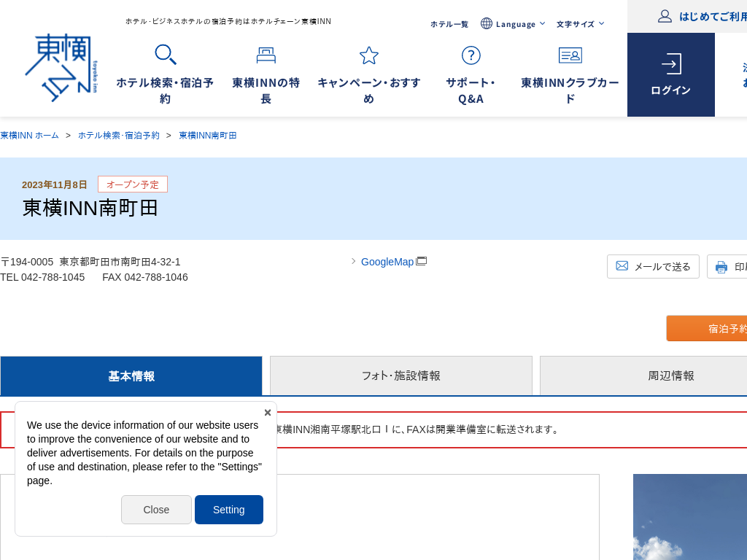Open the Language dropdown
Viewport: 747px width, 560px height.
coord(513,24)
